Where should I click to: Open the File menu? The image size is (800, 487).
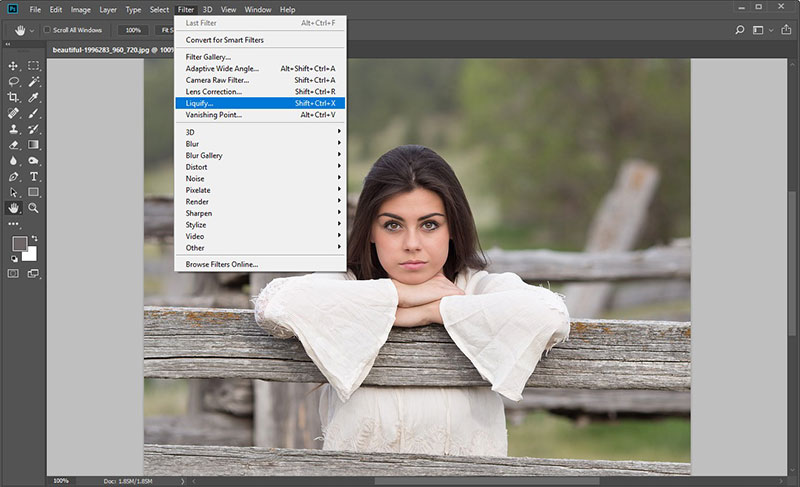tap(35, 10)
